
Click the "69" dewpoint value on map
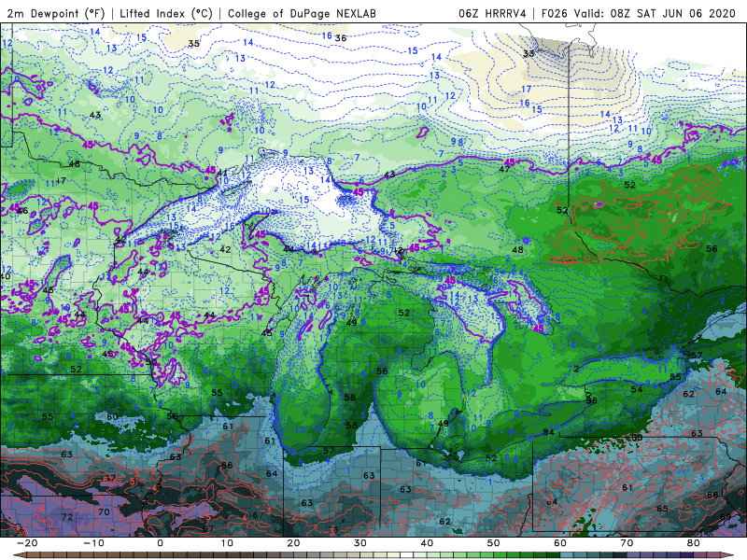726,517
